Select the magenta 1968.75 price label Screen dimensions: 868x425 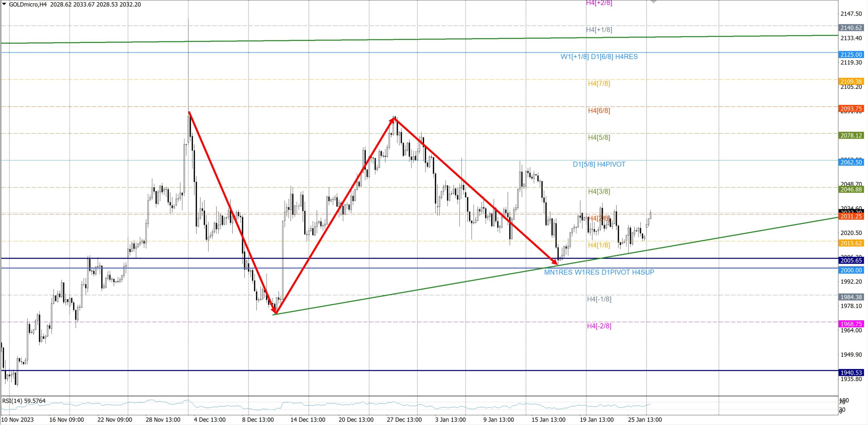click(851, 324)
